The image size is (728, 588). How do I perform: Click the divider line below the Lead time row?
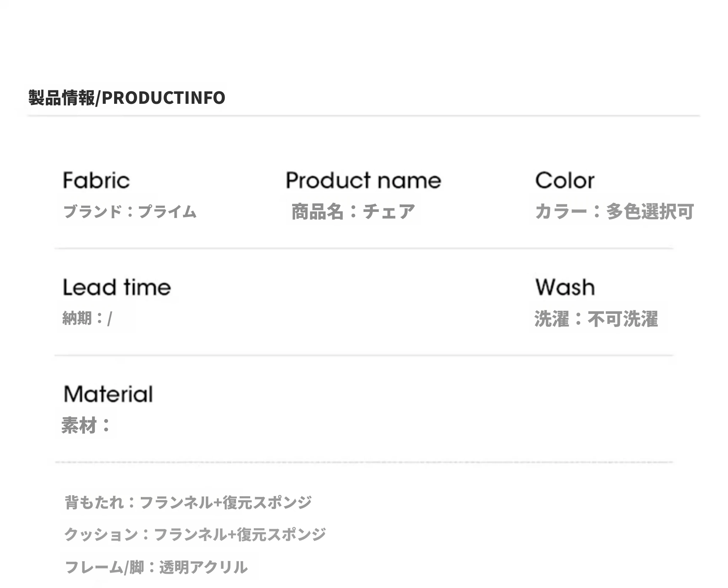pyautogui.click(x=363, y=355)
